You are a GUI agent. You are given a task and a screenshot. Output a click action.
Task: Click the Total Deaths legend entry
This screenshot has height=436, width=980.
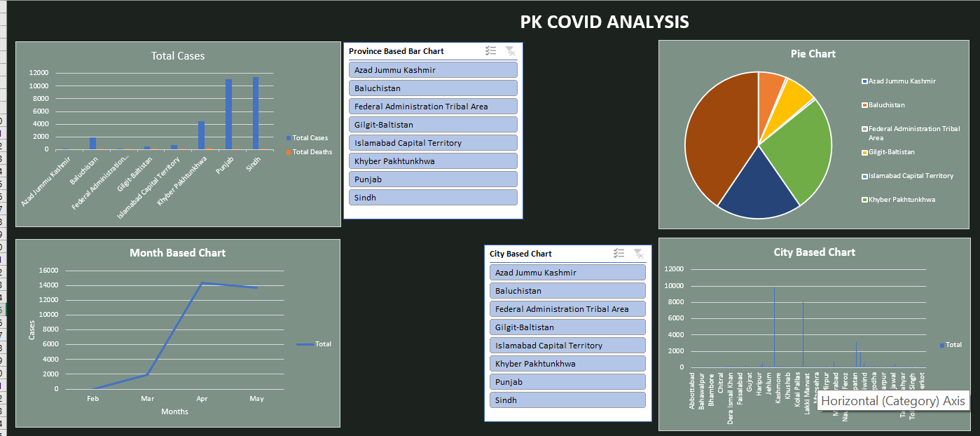pyautogui.click(x=309, y=151)
